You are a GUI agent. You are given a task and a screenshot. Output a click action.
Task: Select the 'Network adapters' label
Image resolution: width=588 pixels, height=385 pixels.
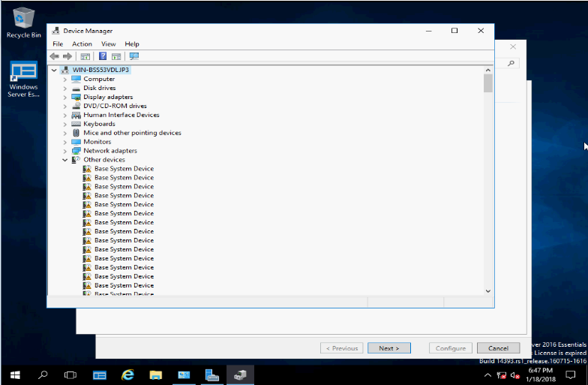[x=110, y=150]
